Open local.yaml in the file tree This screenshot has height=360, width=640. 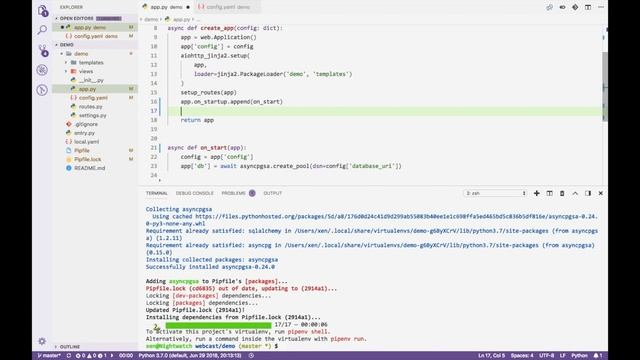point(86,142)
